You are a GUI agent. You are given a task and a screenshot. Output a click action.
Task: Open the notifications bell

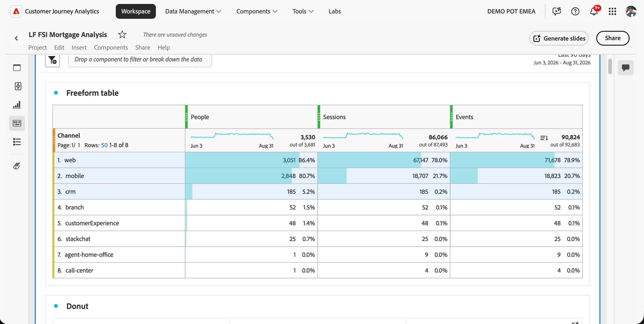coord(594,11)
